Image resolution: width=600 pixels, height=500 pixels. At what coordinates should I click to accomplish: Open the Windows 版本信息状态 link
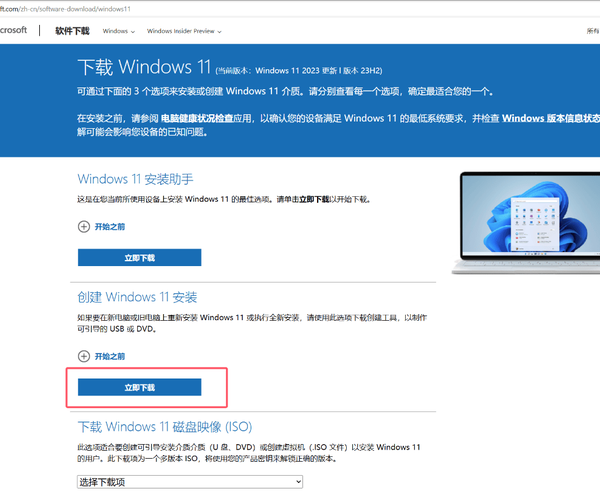551,119
